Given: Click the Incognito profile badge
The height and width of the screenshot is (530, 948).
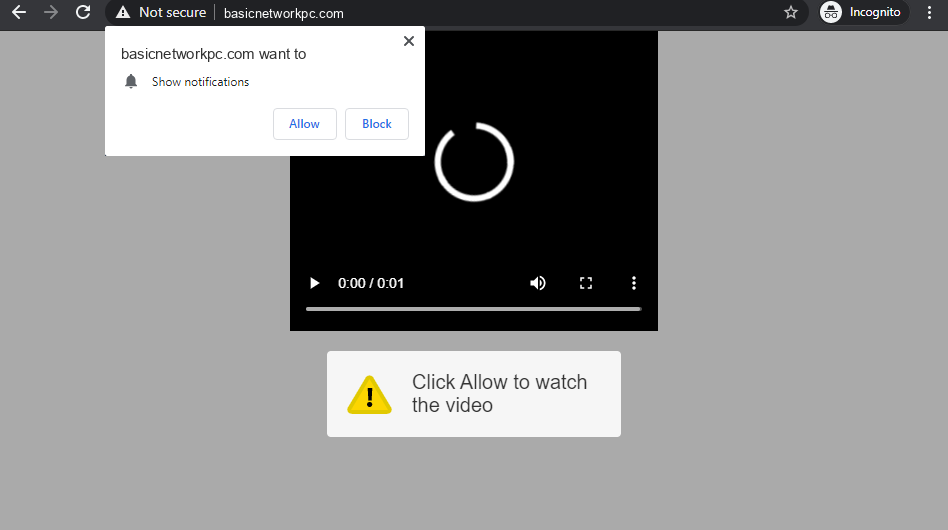Looking at the screenshot, I should click(x=861, y=13).
